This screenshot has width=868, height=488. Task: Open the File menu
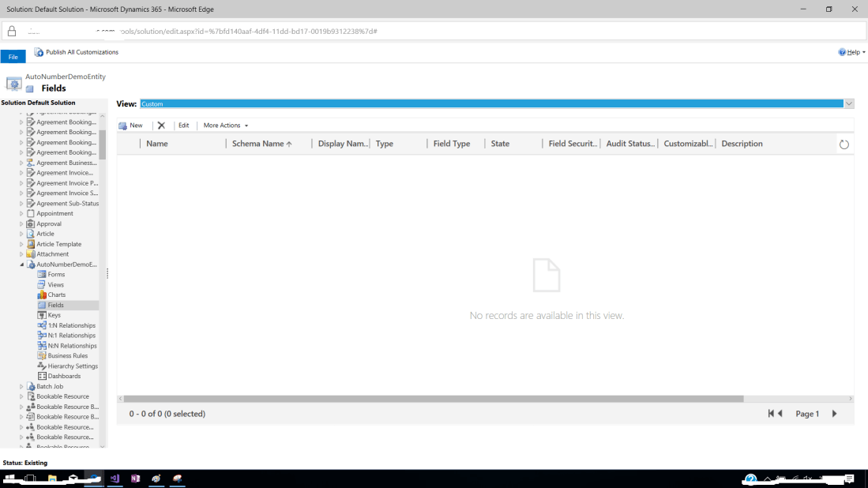point(13,57)
